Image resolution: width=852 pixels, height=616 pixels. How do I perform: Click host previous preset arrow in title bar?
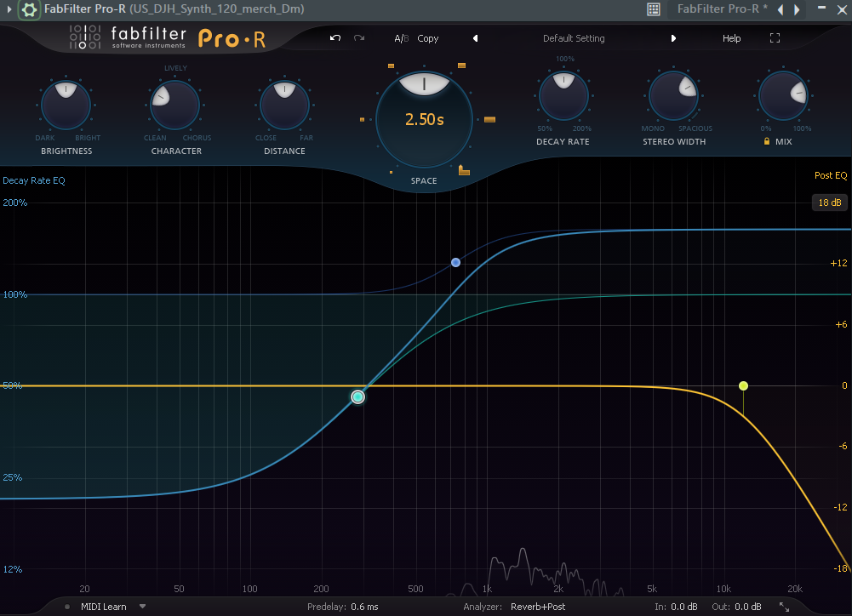[x=781, y=9]
